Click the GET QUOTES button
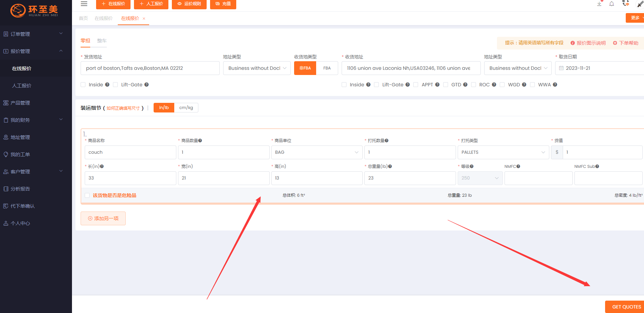Viewport: 644px width, 313px height. 625,307
